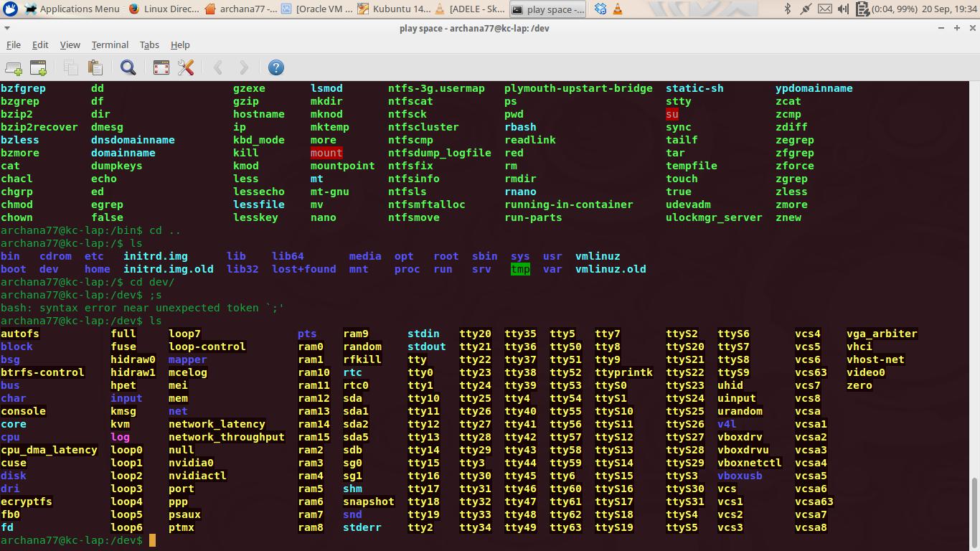Open the Bluetooth tray icon
Image resolution: width=980 pixels, height=551 pixels.
coord(788,9)
